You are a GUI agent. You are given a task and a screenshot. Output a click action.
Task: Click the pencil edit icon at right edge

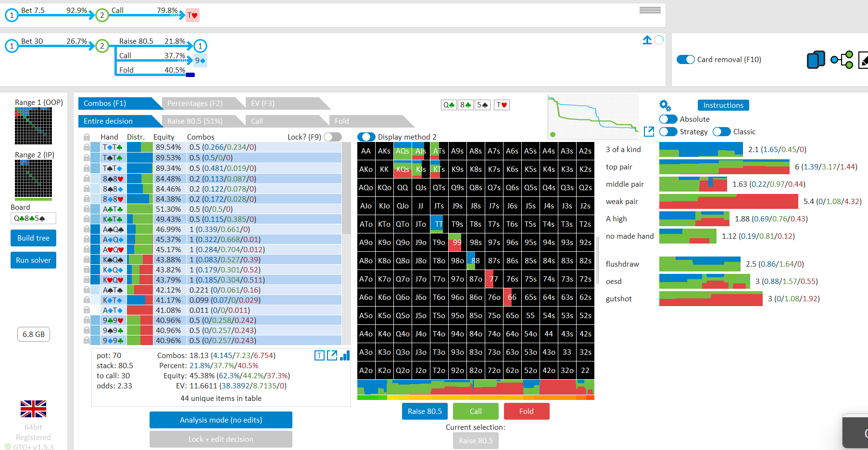click(x=864, y=60)
